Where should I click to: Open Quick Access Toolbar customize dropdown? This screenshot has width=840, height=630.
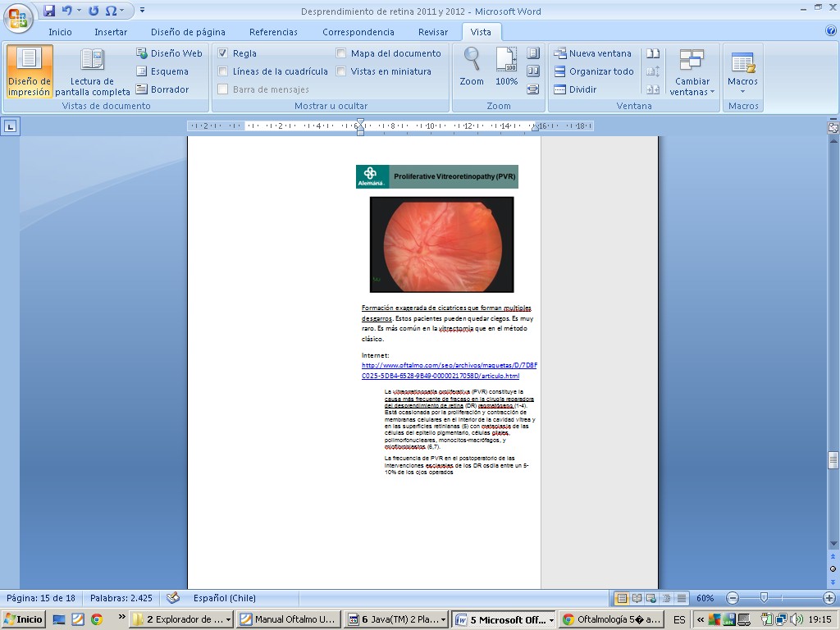tap(142, 11)
